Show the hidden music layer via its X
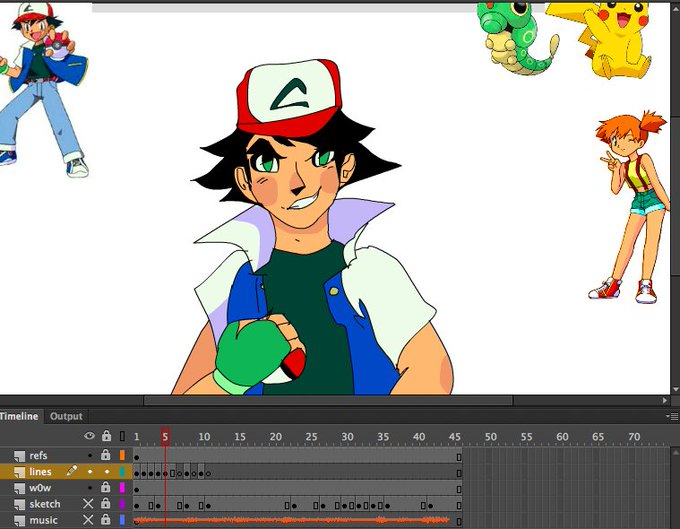Viewport: 680px width, 529px height. [x=88, y=520]
